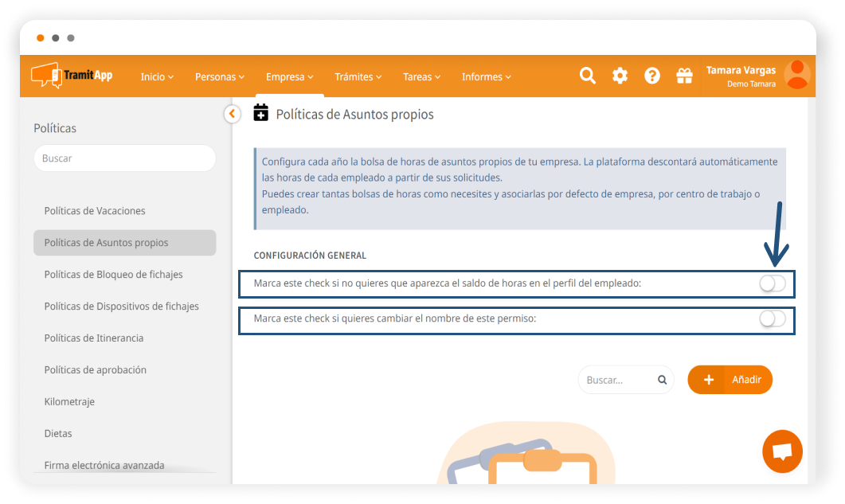Open the orange chat support bubble

point(782,451)
